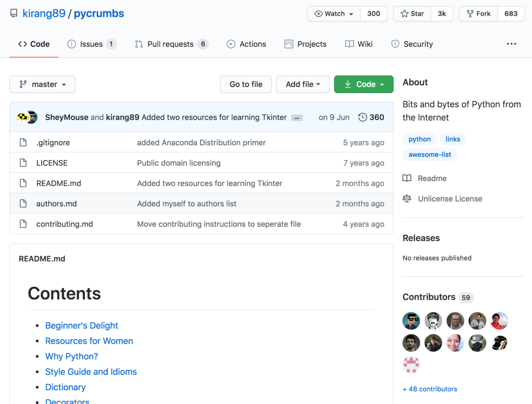Switch to the Pull requests tab
This screenshot has width=532, height=404.
[x=172, y=44]
